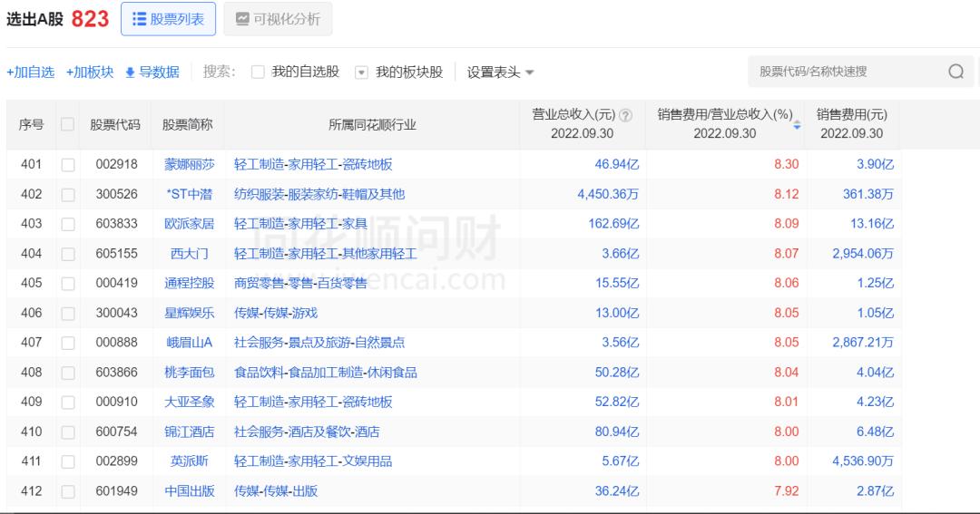
Task: Check the box for row 408 桃李面包
Action: tap(68, 373)
